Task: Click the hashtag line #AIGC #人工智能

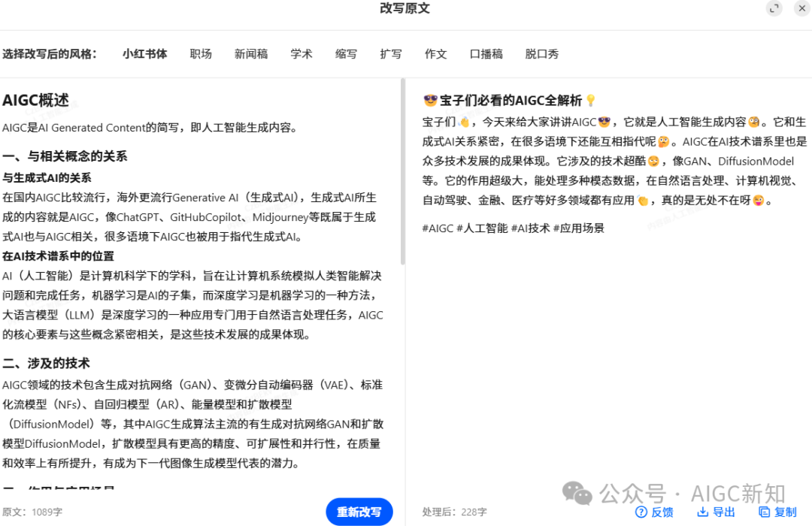Action: 514,228
